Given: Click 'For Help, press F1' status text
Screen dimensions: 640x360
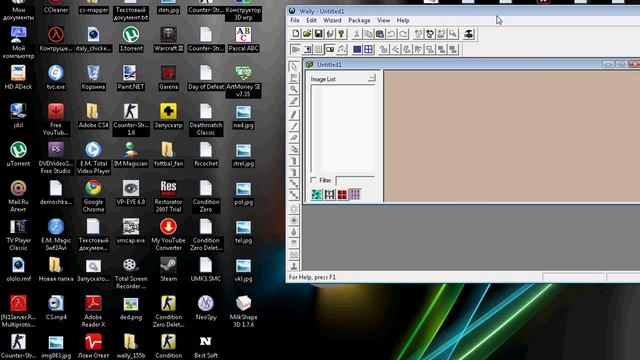Looking at the screenshot, I should click(312, 277).
